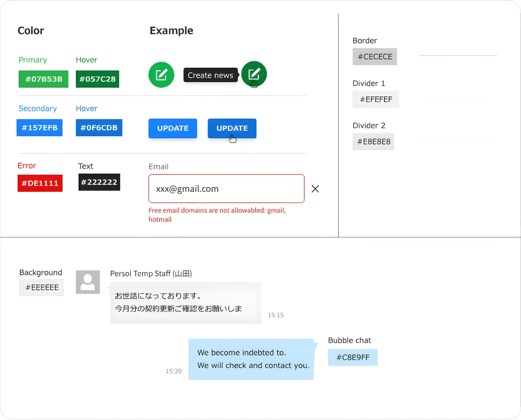Clear the email field with X icon
The width and height of the screenshot is (521, 420).
(315, 189)
